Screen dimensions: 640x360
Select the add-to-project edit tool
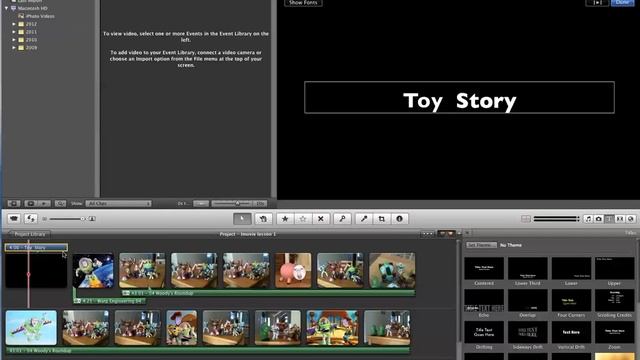coord(263,219)
